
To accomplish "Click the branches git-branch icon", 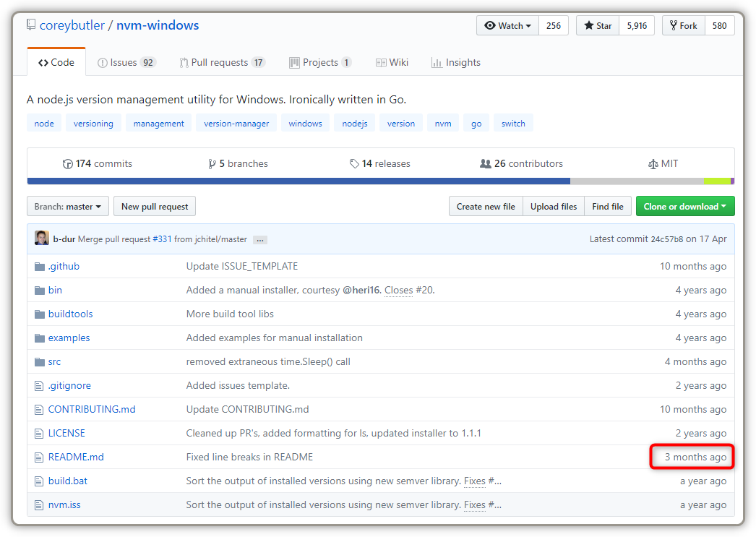I will (x=212, y=164).
